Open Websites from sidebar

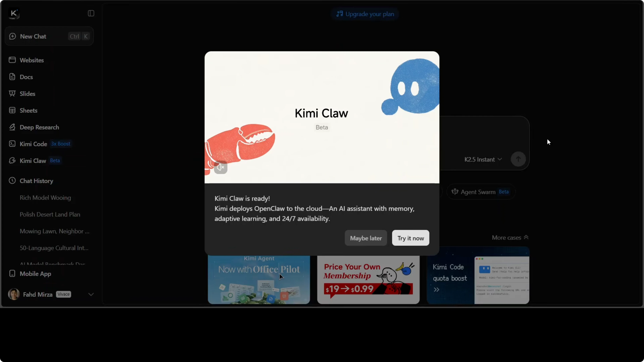tap(31, 60)
